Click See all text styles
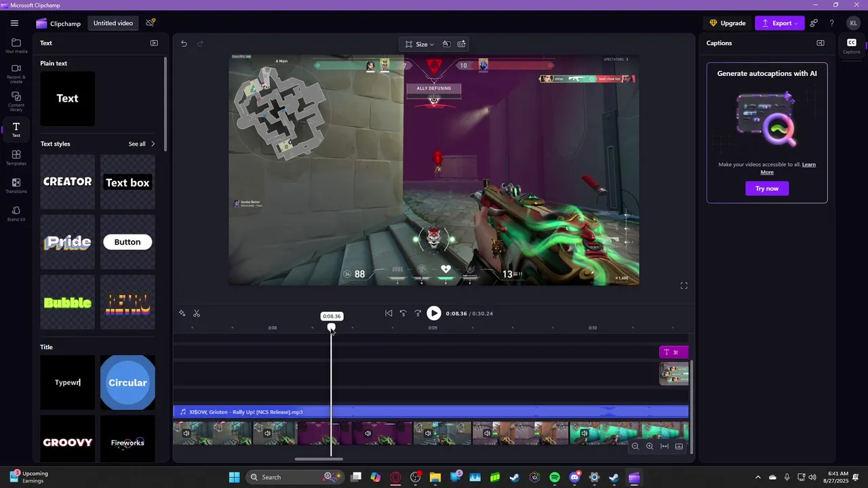 pos(137,144)
